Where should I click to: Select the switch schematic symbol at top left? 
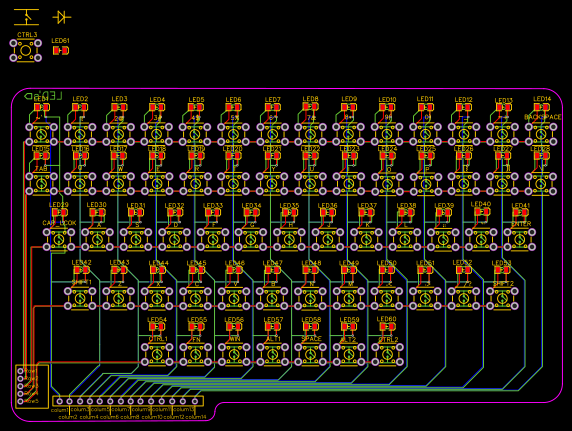26,17
